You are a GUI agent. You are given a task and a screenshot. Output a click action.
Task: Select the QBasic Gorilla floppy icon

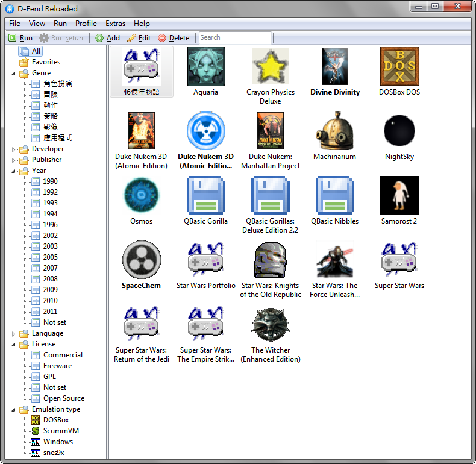pyautogui.click(x=206, y=195)
